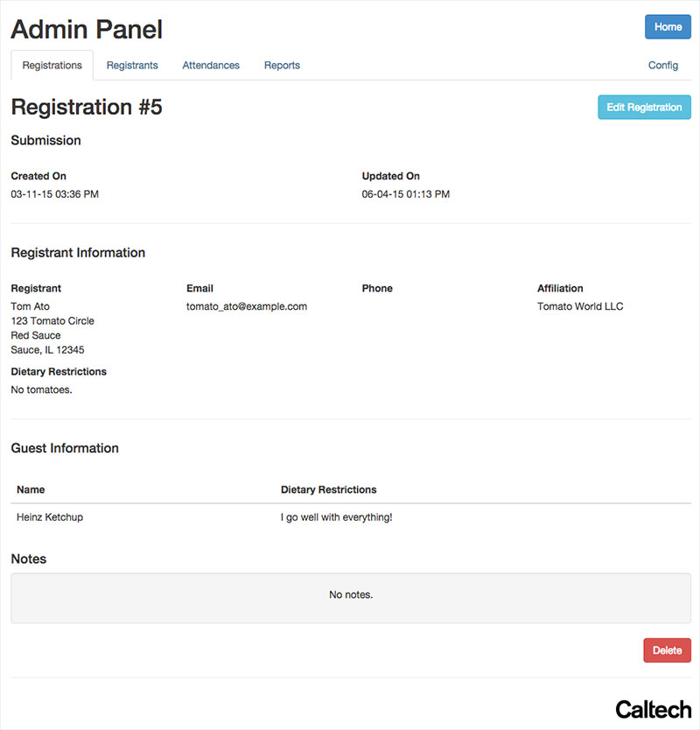Image resolution: width=700 pixels, height=730 pixels.
Task: Click the Tomato World LLC affiliation text
Action: [x=580, y=306]
